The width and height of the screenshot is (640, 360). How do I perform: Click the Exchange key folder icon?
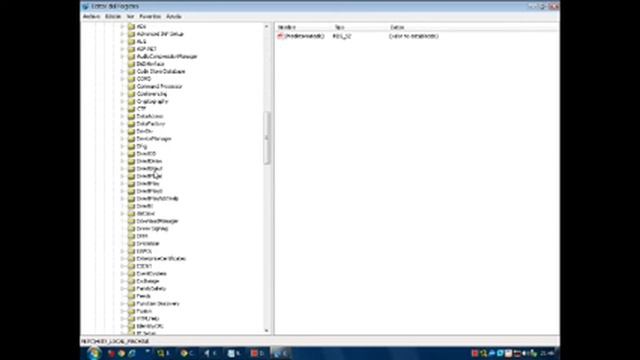[x=131, y=281]
